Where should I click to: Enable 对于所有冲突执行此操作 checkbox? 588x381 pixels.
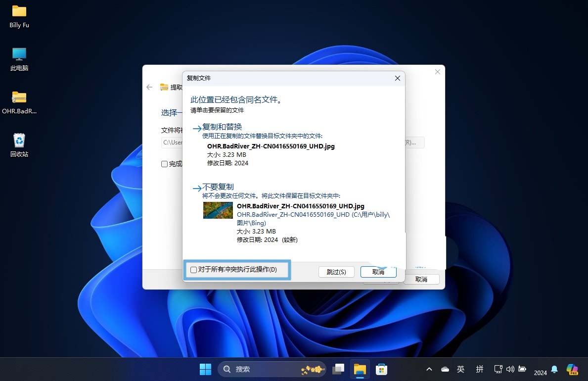tap(193, 269)
